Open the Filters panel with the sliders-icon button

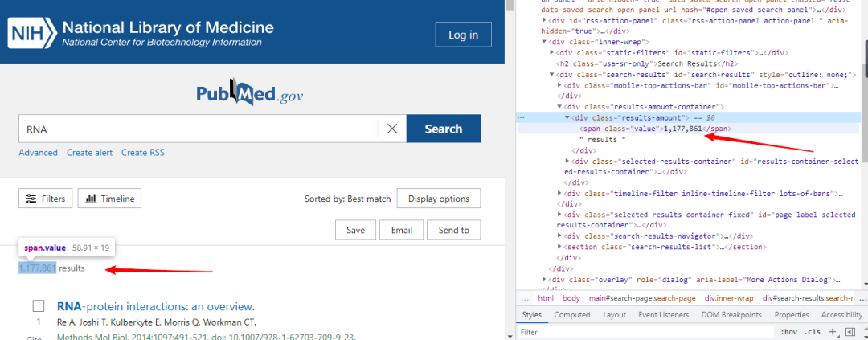[45, 199]
